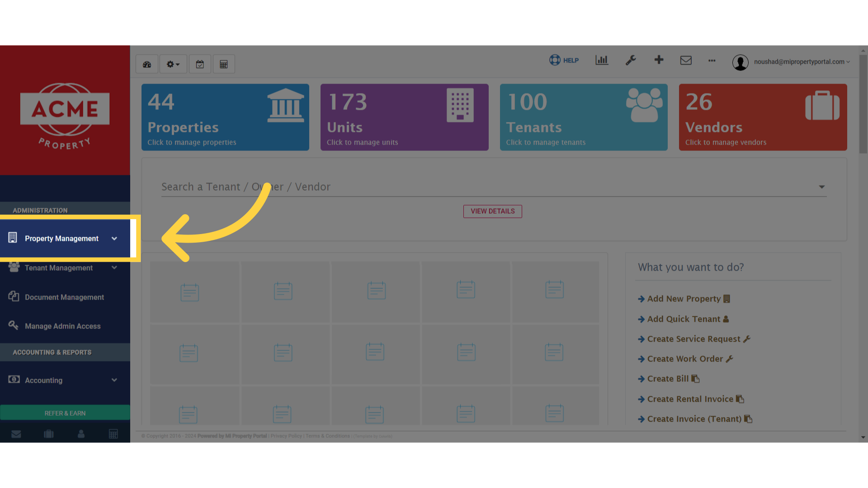Screen dimensions: 868x488
Task: Expand the Tenant Management section
Action: click(x=59, y=267)
